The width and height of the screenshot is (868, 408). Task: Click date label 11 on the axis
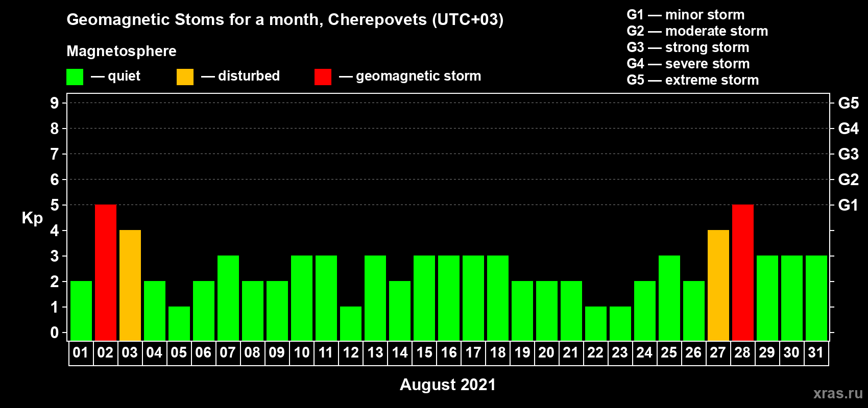point(326,352)
